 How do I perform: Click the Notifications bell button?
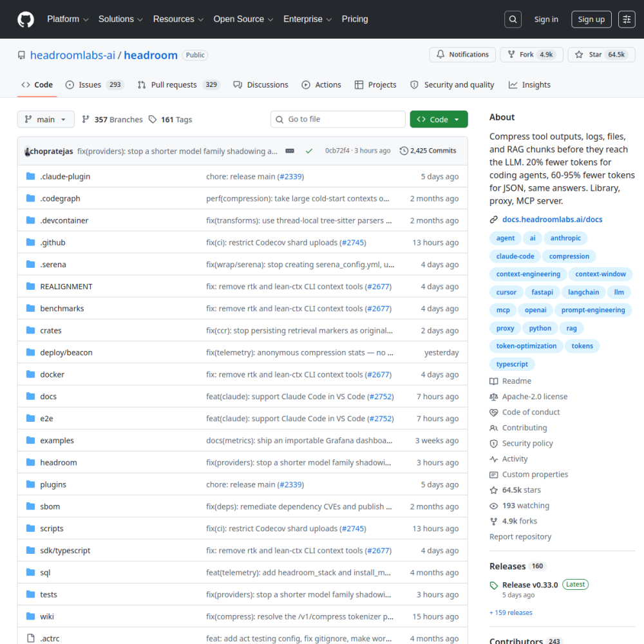click(462, 55)
